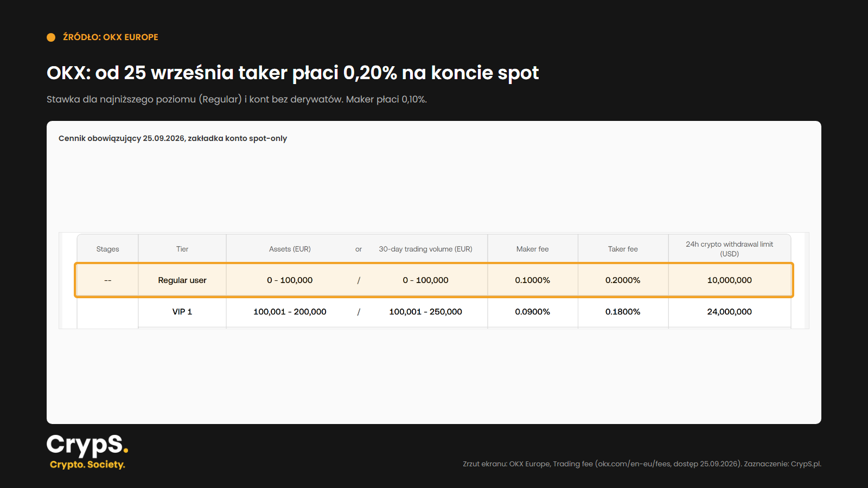Select the 24,000,000 withdrawal limit cell
The width and height of the screenshot is (868, 488).
click(x=729, y=312)
